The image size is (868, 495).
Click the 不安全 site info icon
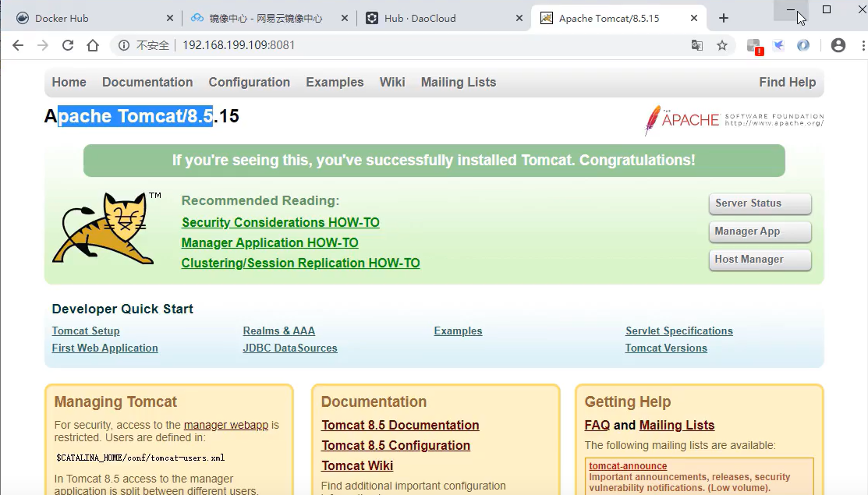coord(124,46)
